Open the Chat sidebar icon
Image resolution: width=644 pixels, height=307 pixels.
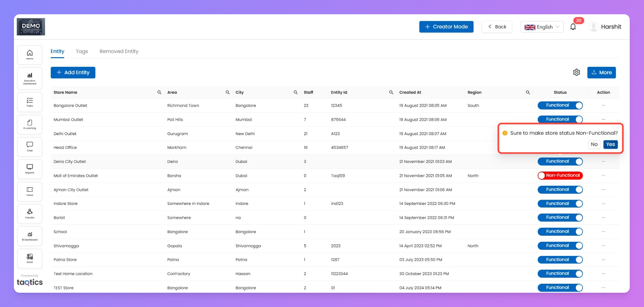coord(30,146)
